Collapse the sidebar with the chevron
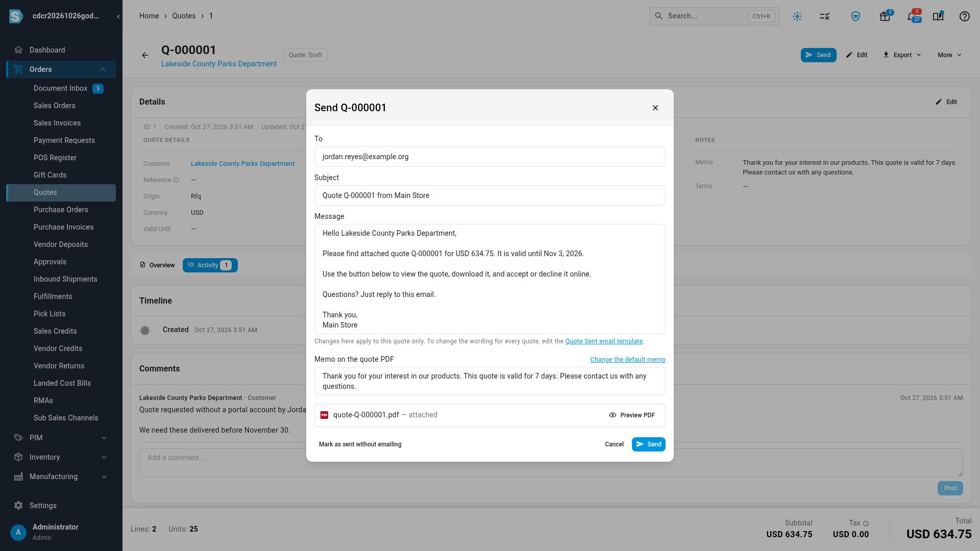 (118, 16)
